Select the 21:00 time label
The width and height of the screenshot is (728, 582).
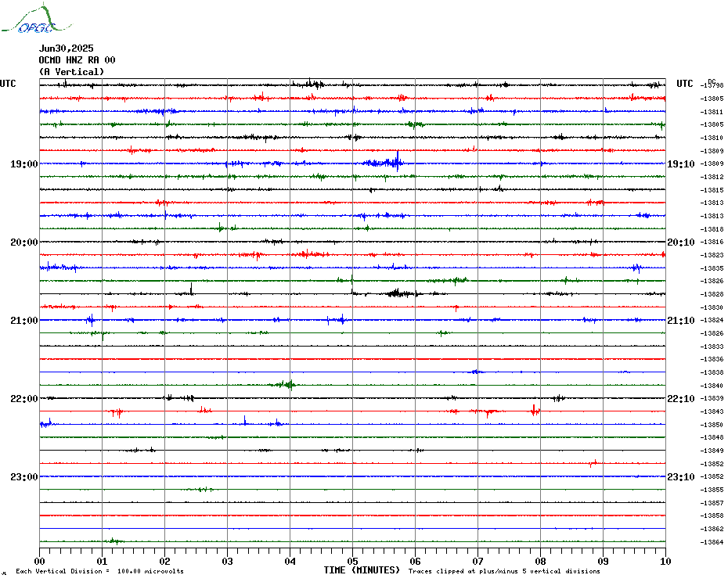(24, 320)
